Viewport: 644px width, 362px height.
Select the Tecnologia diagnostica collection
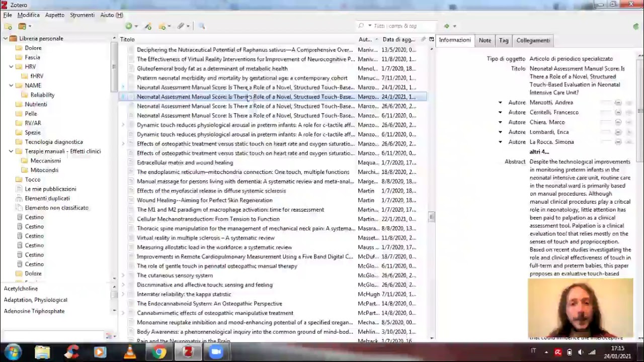pos(54,142)
